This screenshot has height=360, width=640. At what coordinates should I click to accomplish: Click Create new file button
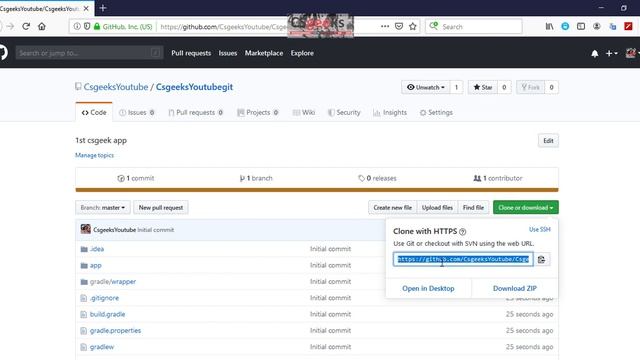pos(392,208)
